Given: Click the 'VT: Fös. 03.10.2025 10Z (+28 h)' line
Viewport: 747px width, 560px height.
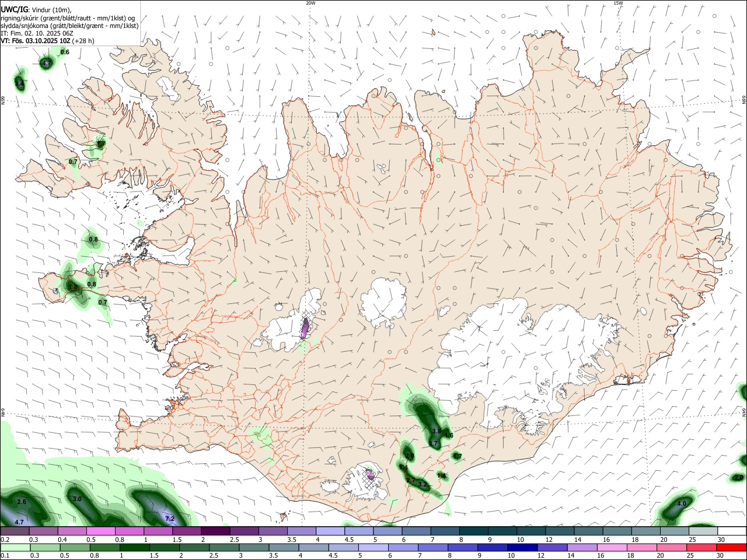Looking at the screenshot, I should (47, 41).
